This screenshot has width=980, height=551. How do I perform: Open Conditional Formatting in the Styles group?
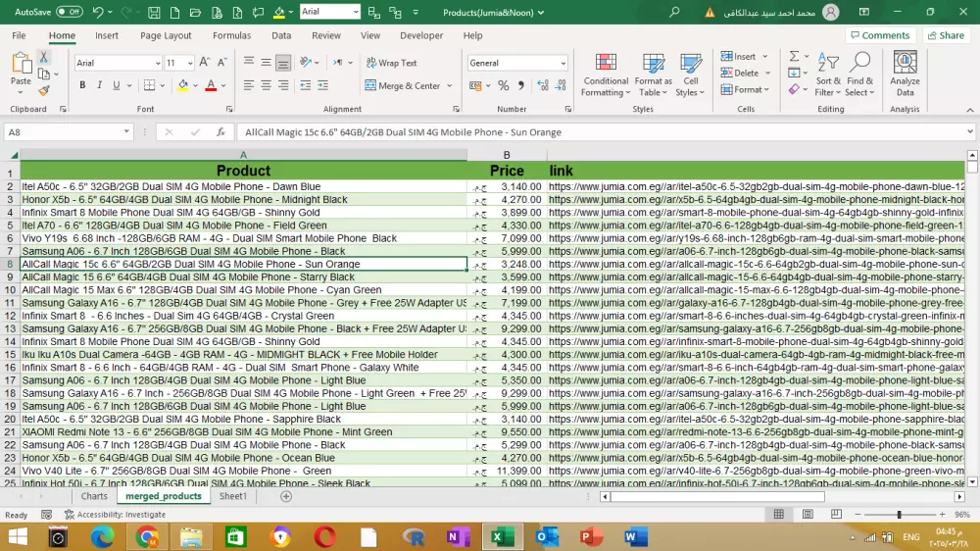coord(606,75)
